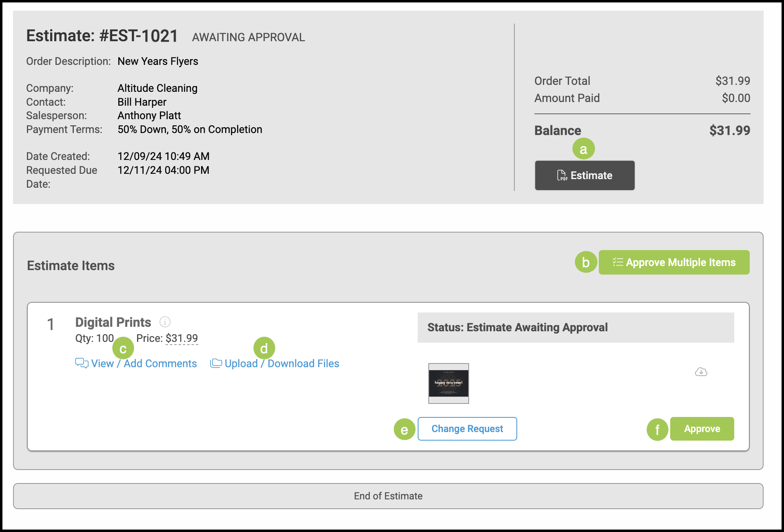Viewport: 784px width, 532px height.
Task: Click green marker labeled e
Action: (404, 430)
